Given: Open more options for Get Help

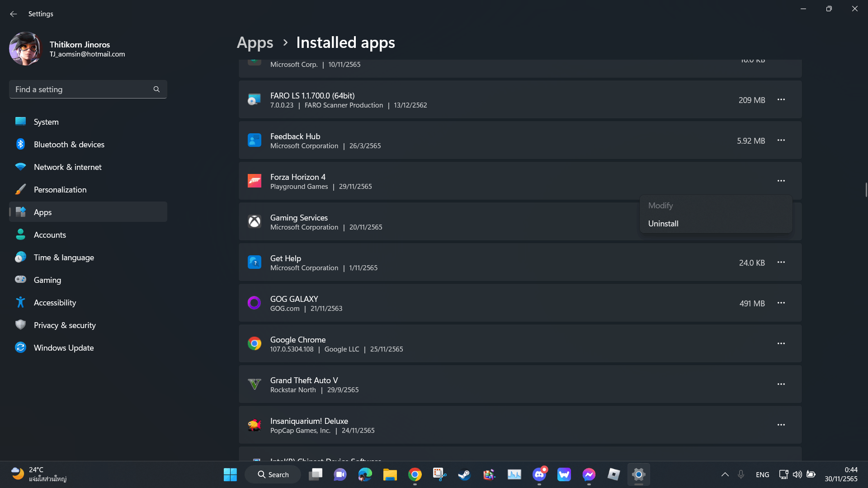Looking at the screenshot, I should (x=781, y=263).
